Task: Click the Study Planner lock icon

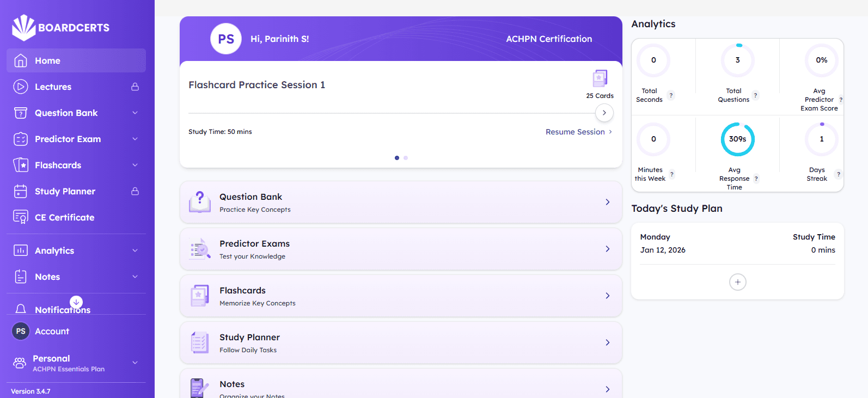Action: (x=135, y=191)
